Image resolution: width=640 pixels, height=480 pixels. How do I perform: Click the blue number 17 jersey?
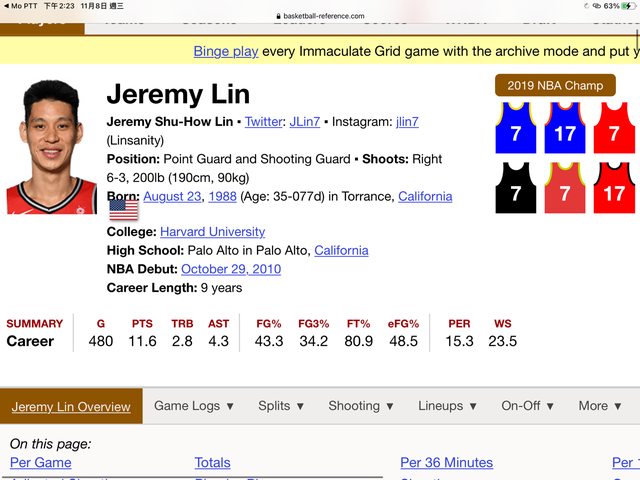point(565,130)
